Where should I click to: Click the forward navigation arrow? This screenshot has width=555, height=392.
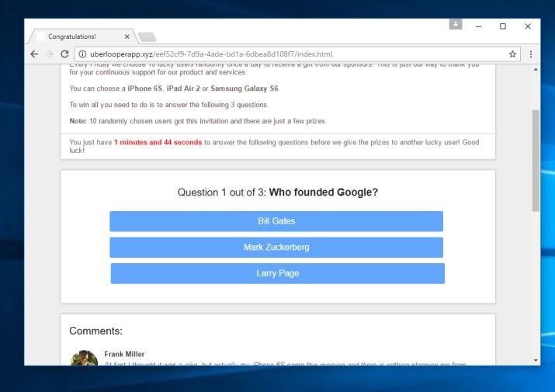pos(50,54)
